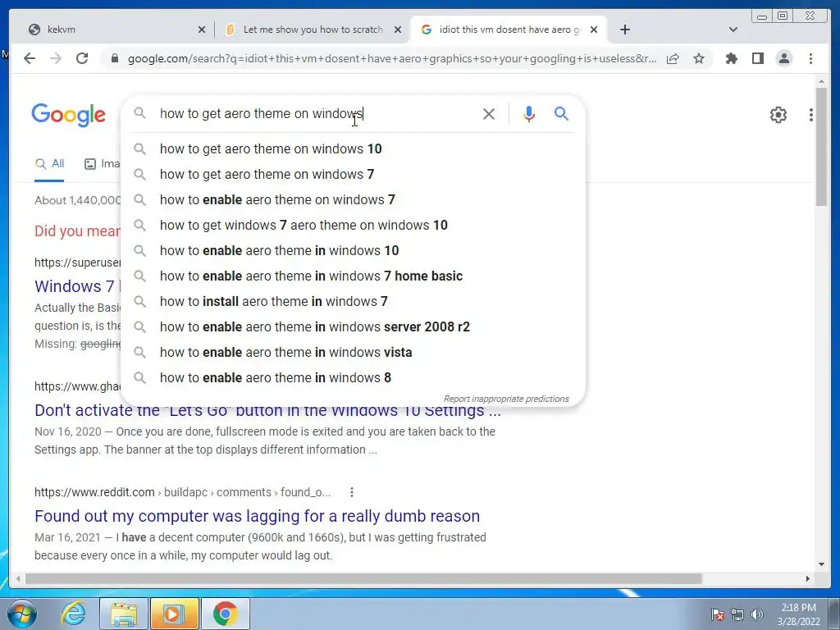Open Google page three-dot menu

pos(810,115)
